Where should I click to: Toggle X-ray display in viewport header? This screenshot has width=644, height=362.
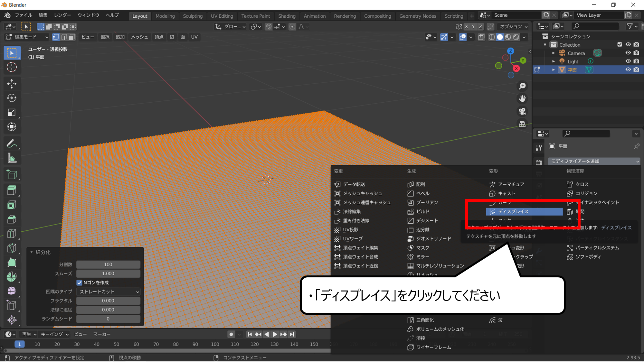point(481,37)
